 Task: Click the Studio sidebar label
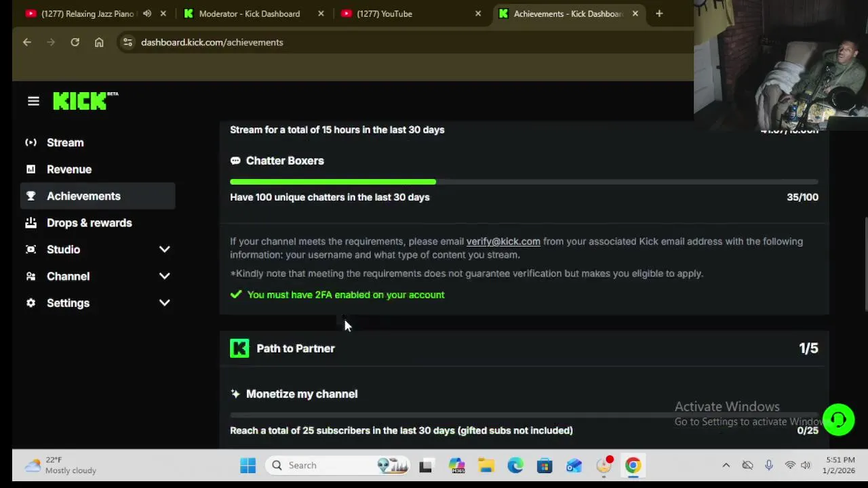[63, 249]
